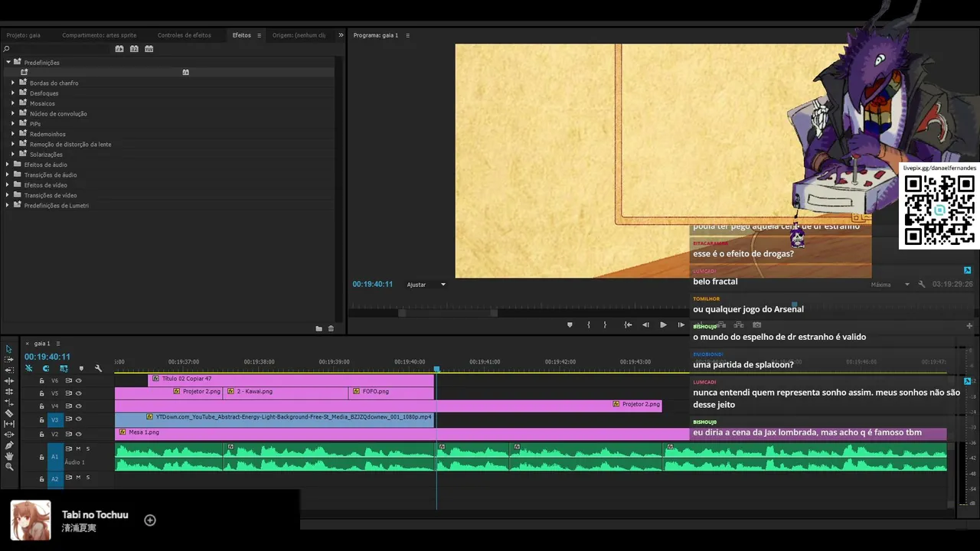Expand the Mosaicos folder
Screen dimensions: 980x551
coord(13,103)
